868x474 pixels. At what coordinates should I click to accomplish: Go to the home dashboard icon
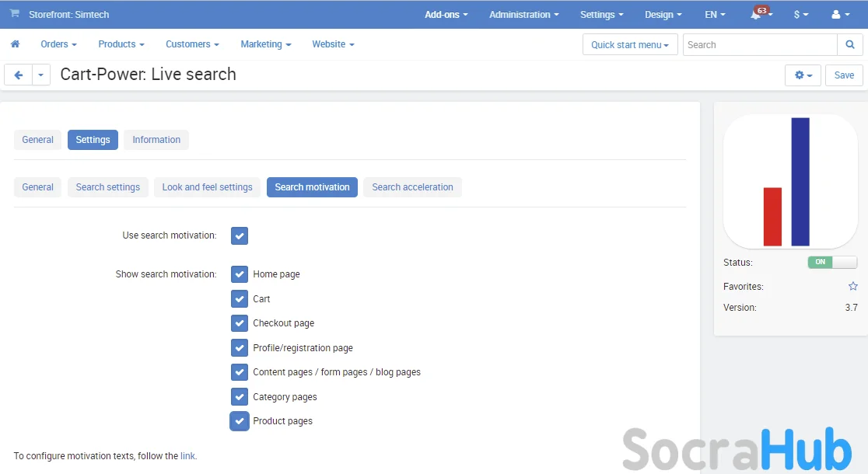[15, 44]
